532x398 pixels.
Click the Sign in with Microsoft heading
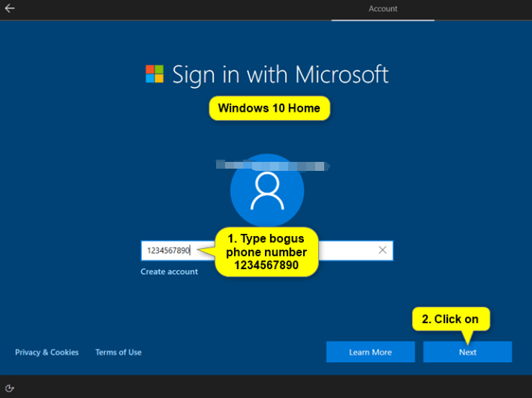pyautogui.click(x=280, y=74)
